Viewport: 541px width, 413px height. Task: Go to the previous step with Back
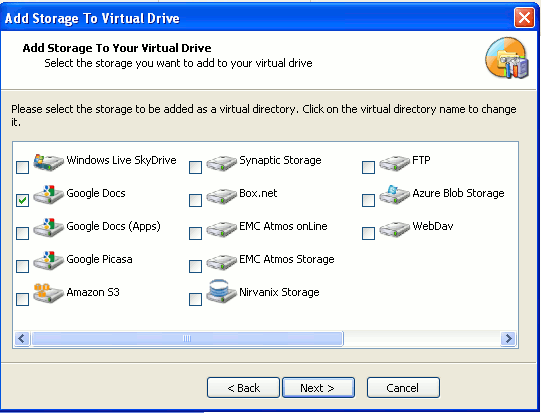click(x=243, y=388)
